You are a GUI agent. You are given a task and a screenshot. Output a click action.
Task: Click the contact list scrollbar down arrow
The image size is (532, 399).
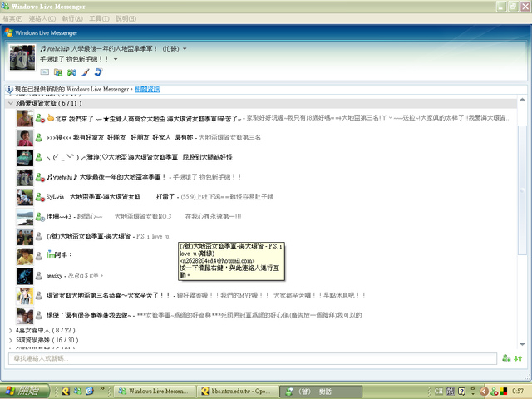pos(522,344)
